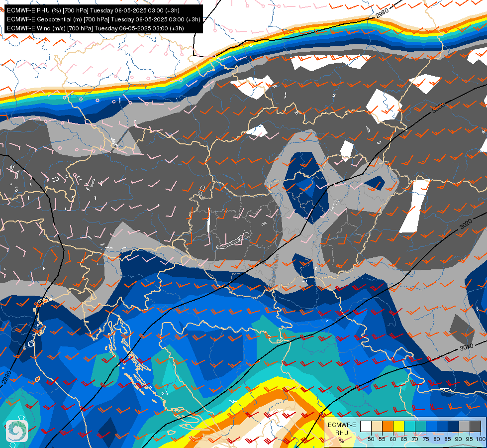Click the darker blue 80-85 legend swatch
Screen dimensions: 487x448
pyautogui.click(x=442, y=426)
